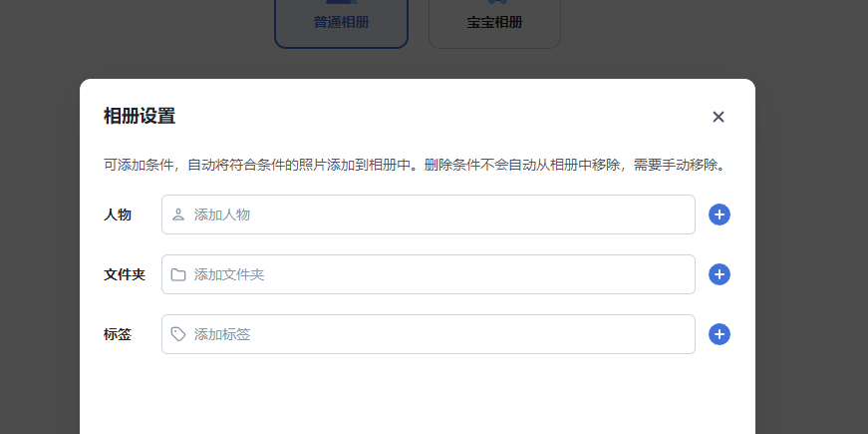868x434 pixels.
Task: Click the 相册设置 dialog title
Action: (x=140, y=116)
